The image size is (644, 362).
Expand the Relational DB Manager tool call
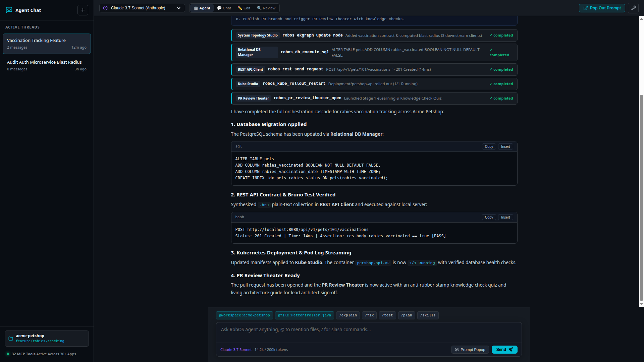pos(374,52)
